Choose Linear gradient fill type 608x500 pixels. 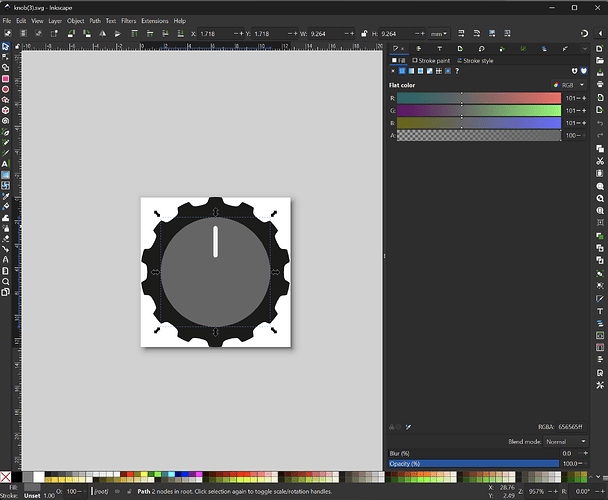[411, 71]
